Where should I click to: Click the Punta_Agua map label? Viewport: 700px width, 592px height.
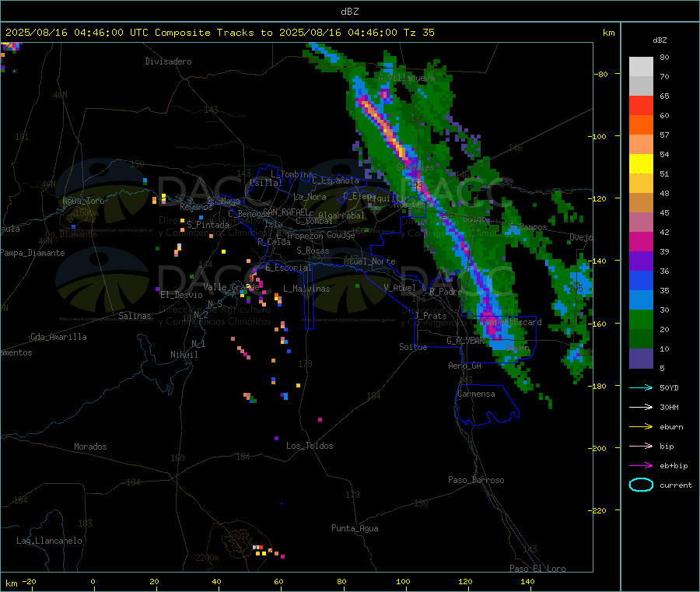[x=355, y=528]
